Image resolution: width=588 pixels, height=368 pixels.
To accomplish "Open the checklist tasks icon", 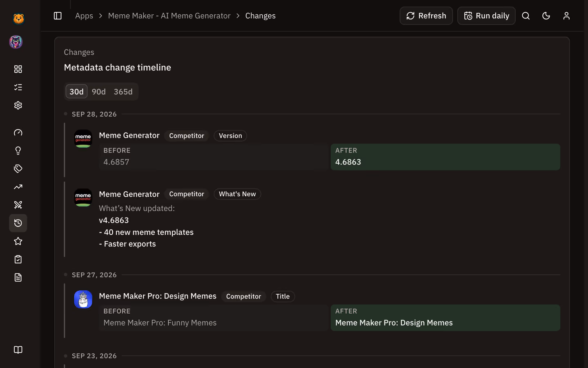I will click(18, 87).
